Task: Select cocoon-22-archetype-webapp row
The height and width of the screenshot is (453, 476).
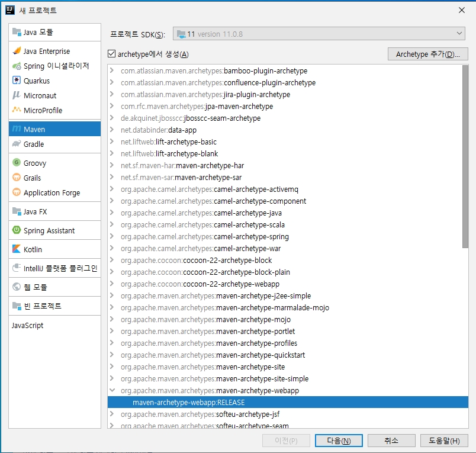Action: 285,284
